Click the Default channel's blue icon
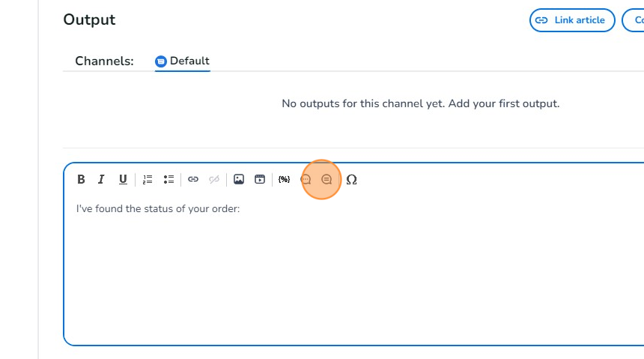 (161, 61)
